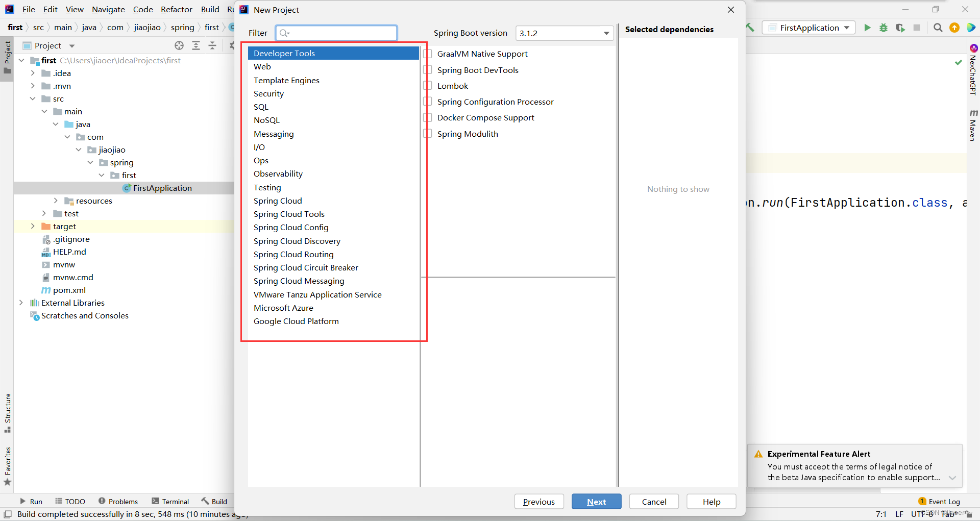Click Collapse All icon in Project panel
This screenshot has height=521, width=980.
coord(212,45)
